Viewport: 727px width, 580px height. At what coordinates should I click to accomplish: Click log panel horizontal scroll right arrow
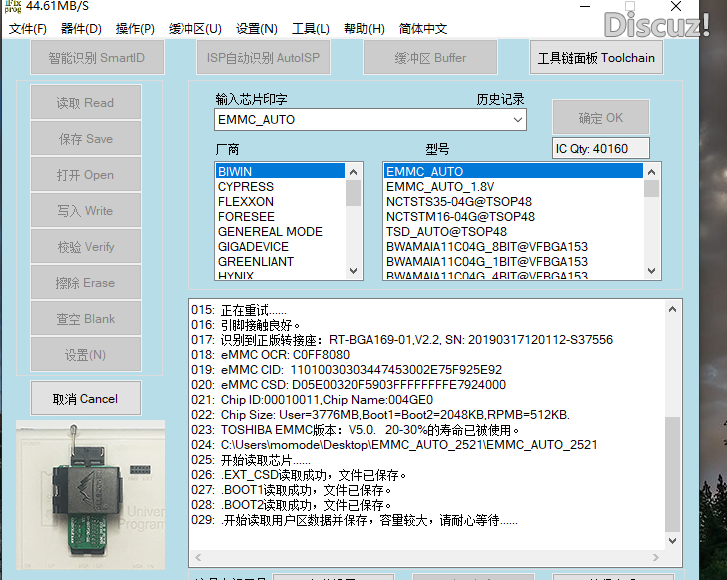coord(655,559)
